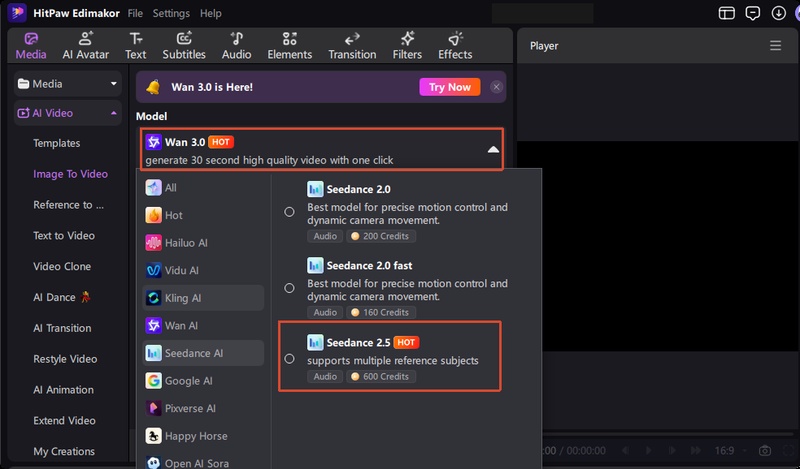Select the Seedance AI category

point(203,353)
